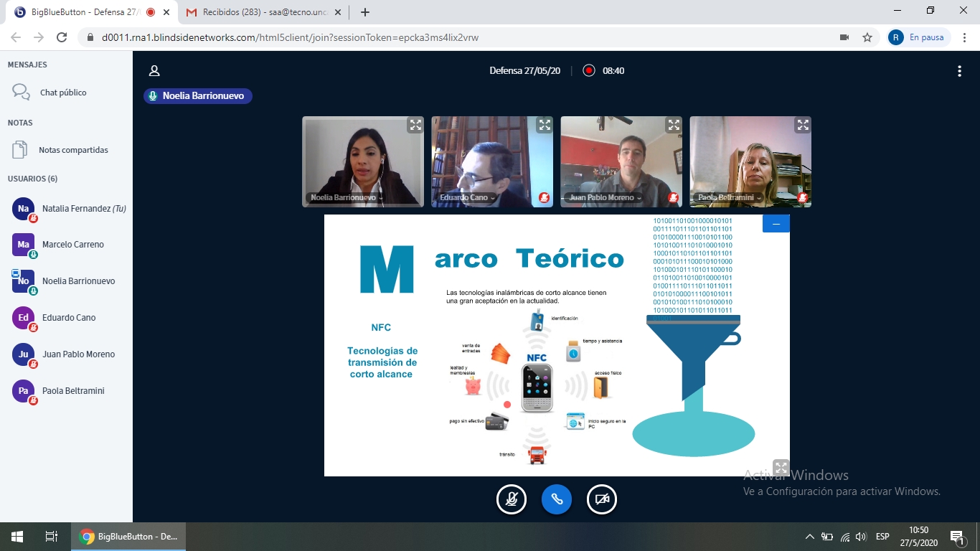
Task: Open the Chat público conversation
Action: [63, 93]
